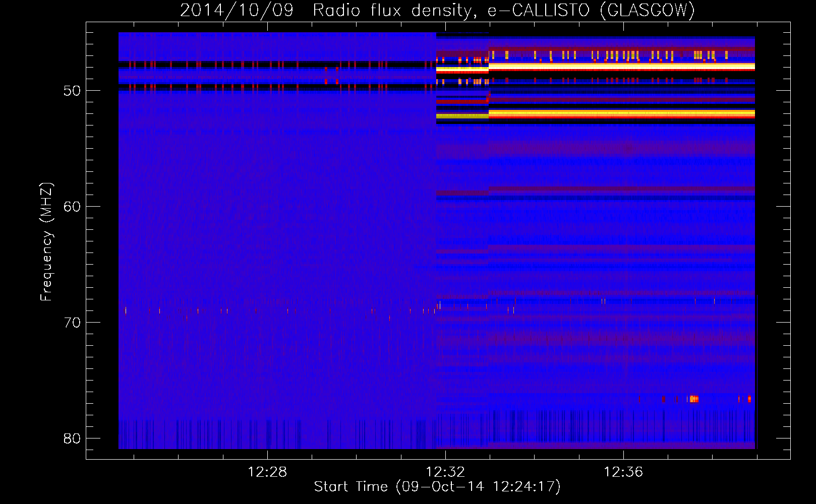Click the yellow-orange band near 52 MHz

[x=621, y=114]
